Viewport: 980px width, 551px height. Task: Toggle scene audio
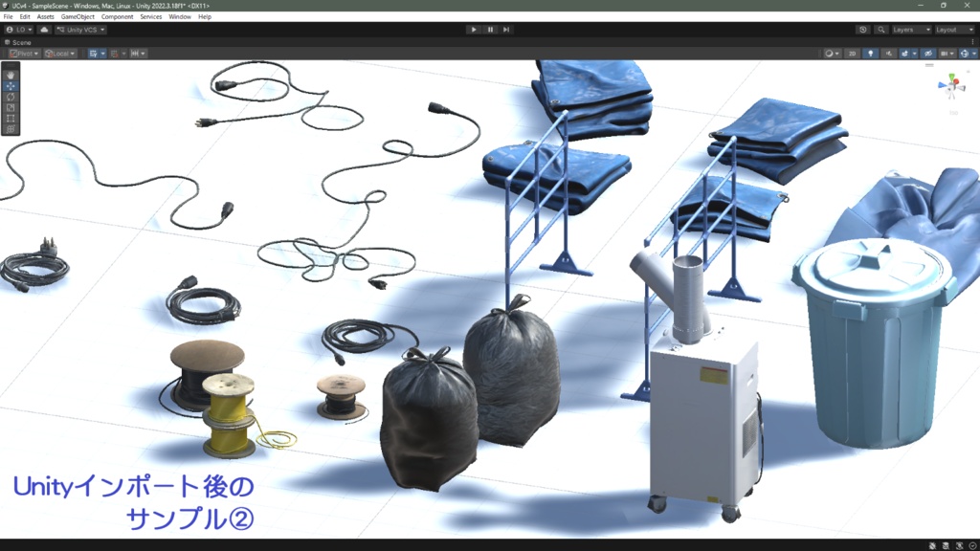(889, 54)
